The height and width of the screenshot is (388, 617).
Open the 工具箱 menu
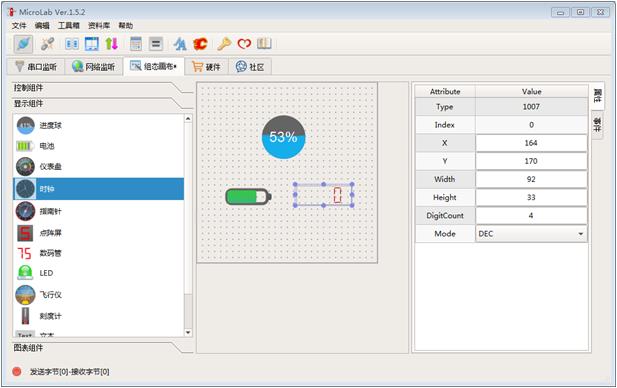tap(68, 26)
